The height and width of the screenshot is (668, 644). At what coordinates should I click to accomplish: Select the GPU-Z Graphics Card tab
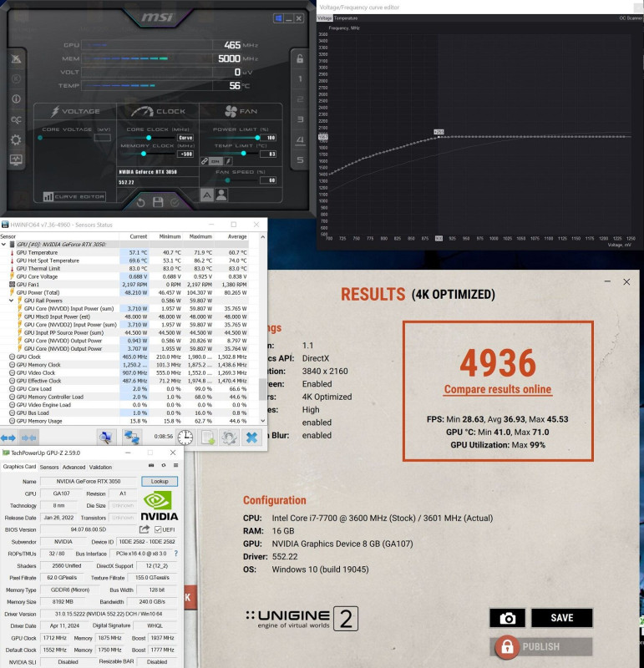click(19, 467)
